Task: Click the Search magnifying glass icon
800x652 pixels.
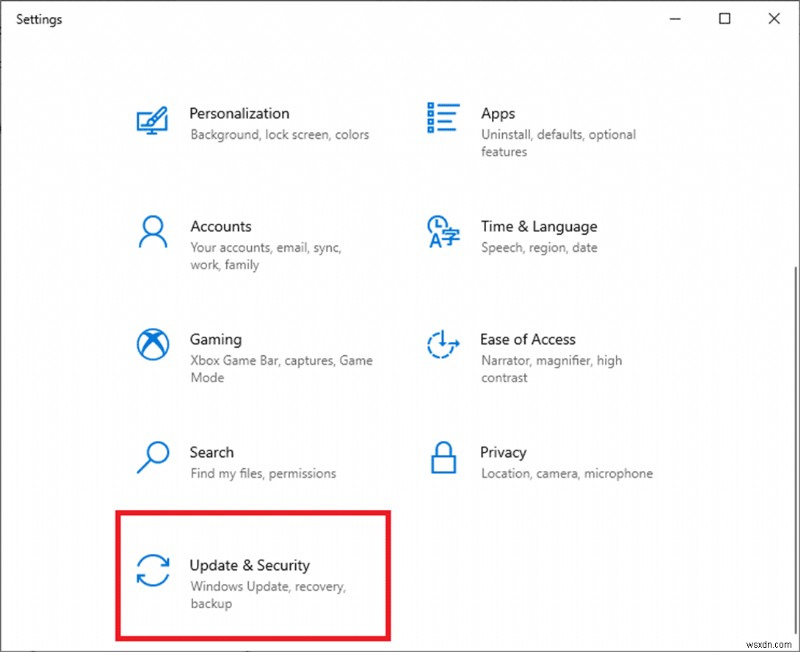Action: click(152, 458)
